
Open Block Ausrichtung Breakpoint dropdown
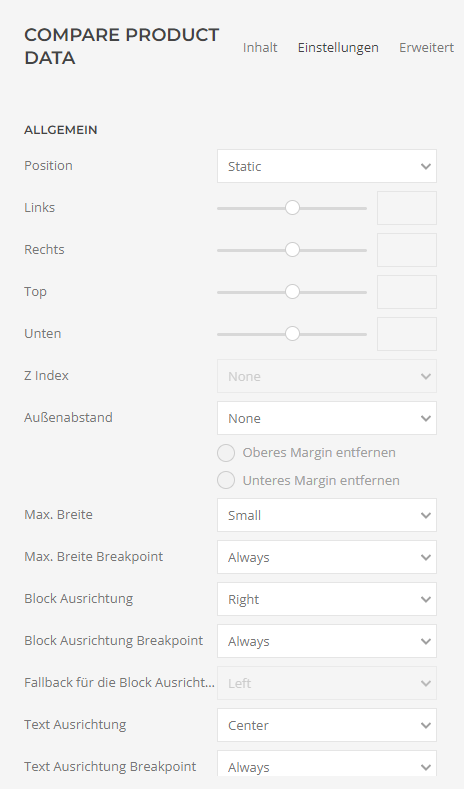327,641
